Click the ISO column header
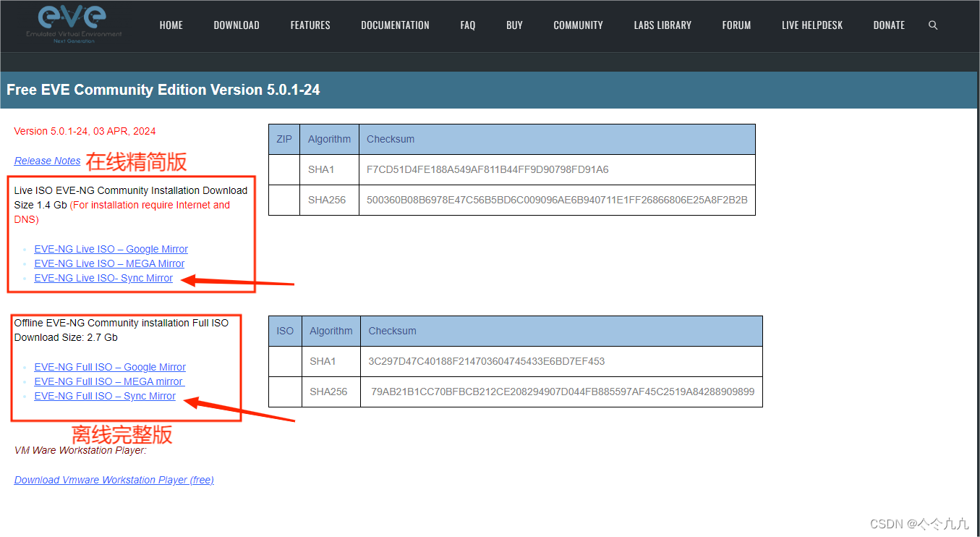The image size is (980, 537). [x=285, y=331]
